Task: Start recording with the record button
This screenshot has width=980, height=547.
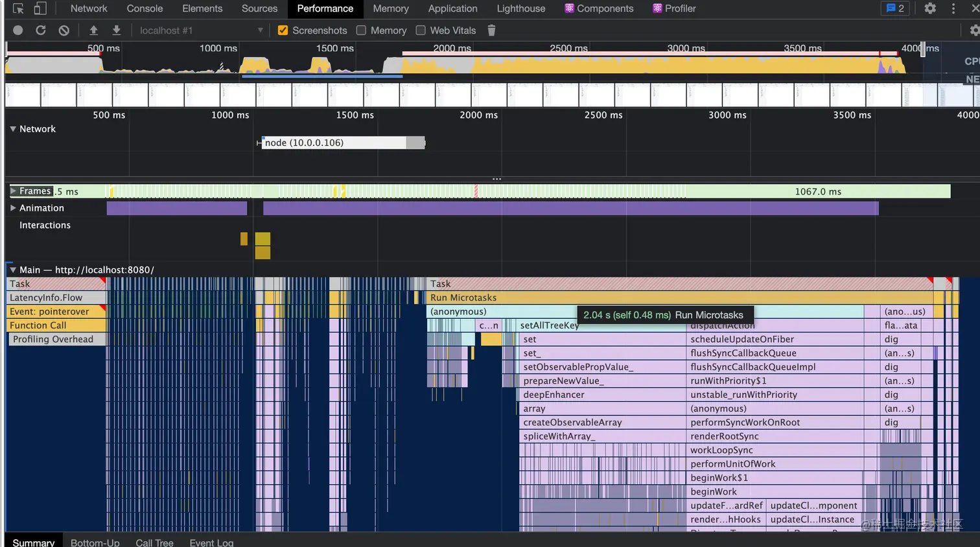Action: pyautogui.click(x=18, y=30)
